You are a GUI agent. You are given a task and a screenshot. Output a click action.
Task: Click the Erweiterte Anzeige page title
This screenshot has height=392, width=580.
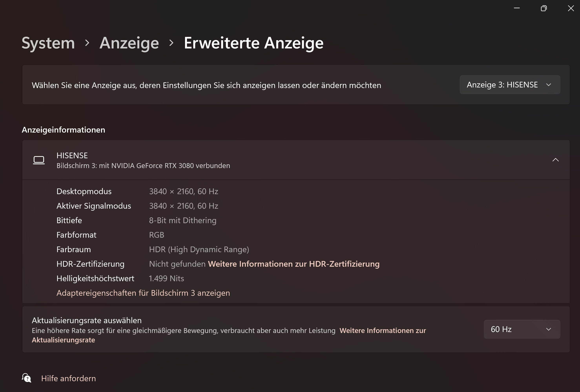point(254,43)
